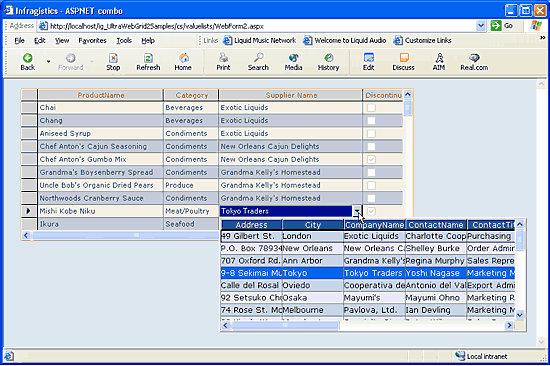550x366 pixels.
Task: Click the Customize Links shortcut
Action: click(423, 40)
